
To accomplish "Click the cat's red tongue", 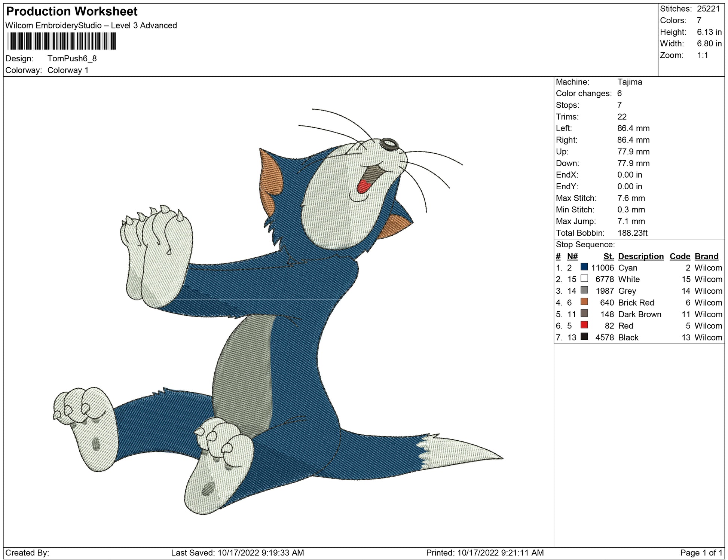I will pos(363,186).
